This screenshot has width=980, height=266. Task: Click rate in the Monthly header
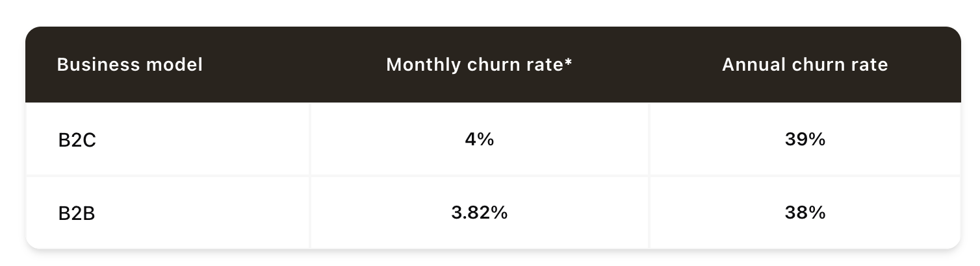point(543,65)
